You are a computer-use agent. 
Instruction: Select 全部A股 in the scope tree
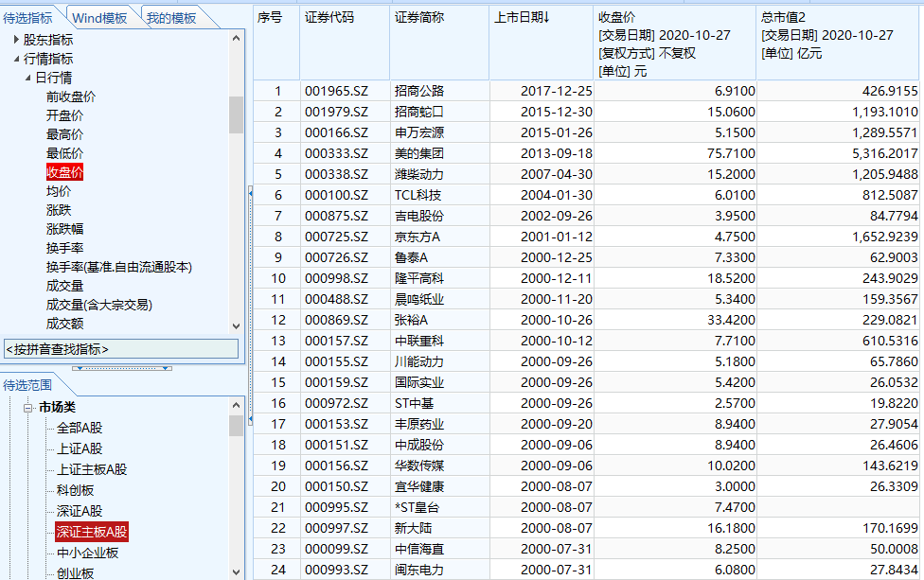click(x=80, y=428)
